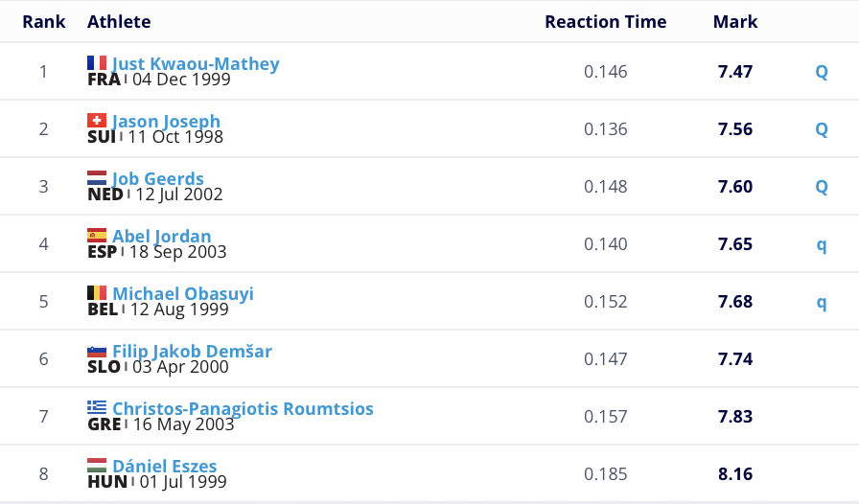Open Just Kwaou-Mathey's athlete profile

point(196,64)
